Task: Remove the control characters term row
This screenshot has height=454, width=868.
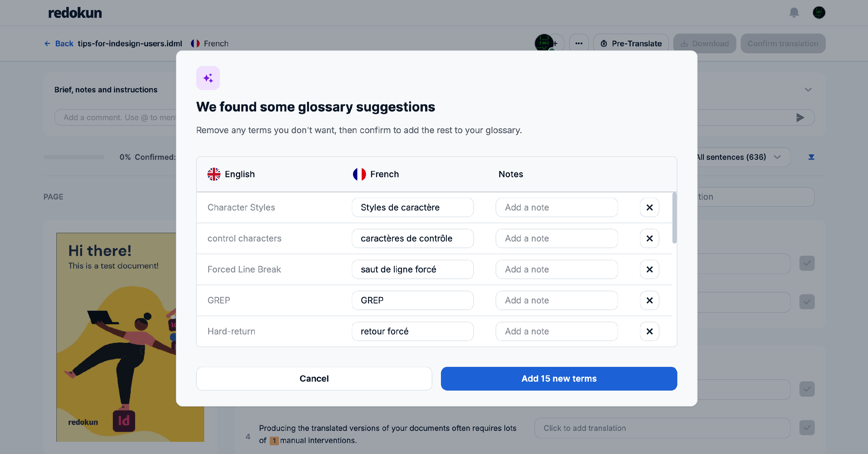Action: point(649,239)
